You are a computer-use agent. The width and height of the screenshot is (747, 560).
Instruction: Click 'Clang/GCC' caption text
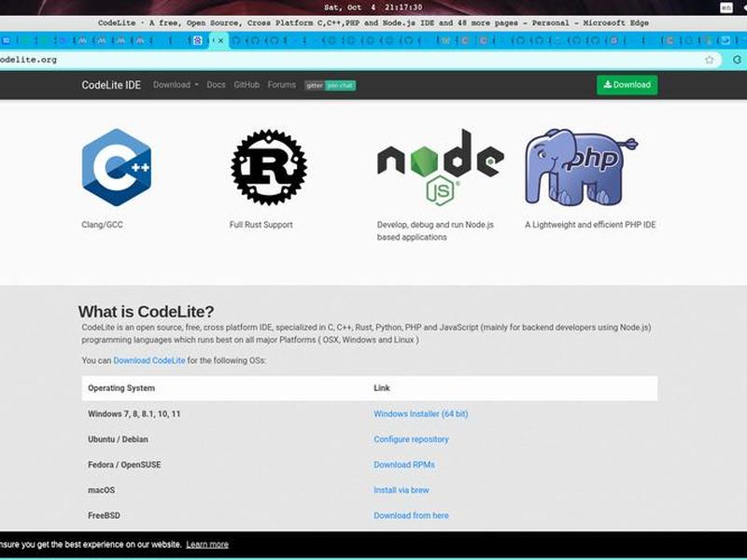pyautogui.click(x=102, y=225)
